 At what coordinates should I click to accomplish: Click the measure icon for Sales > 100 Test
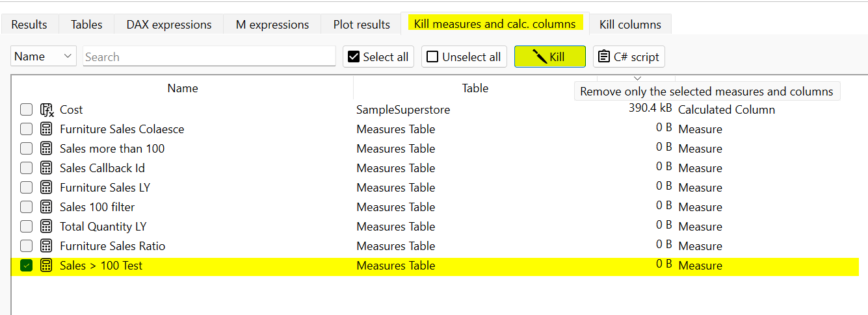click(46, 266)
